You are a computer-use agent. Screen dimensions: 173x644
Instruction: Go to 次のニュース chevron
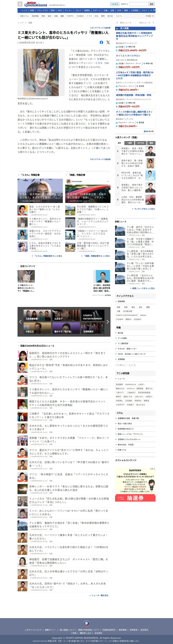click(x=153, y=23)
